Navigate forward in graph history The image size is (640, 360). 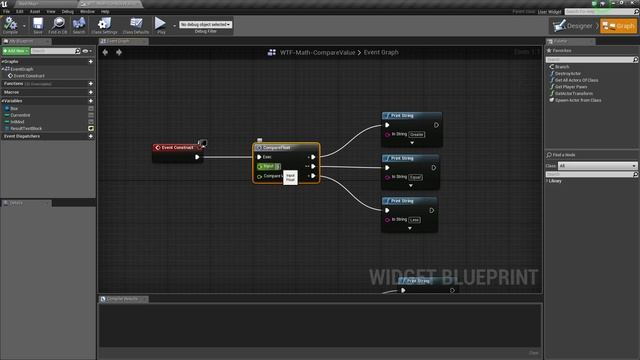(x=119, y=52)
